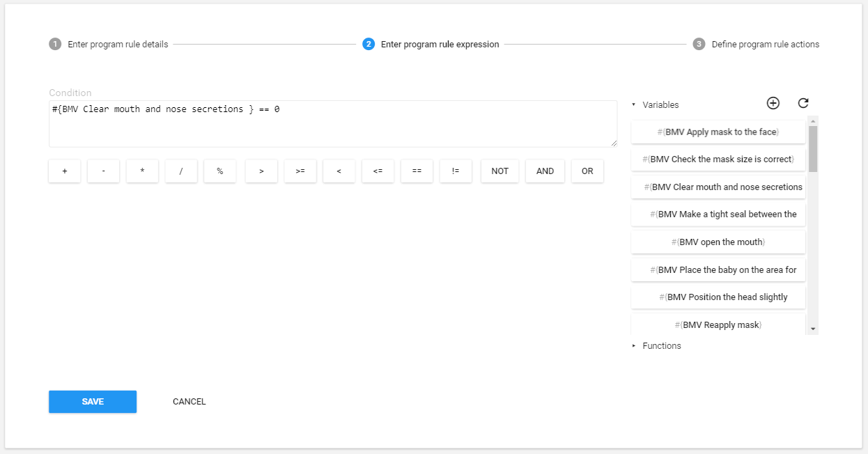This screenshot has height=454, width=868.
Task: Insert the OR logical operator
Action: point(587,171)
